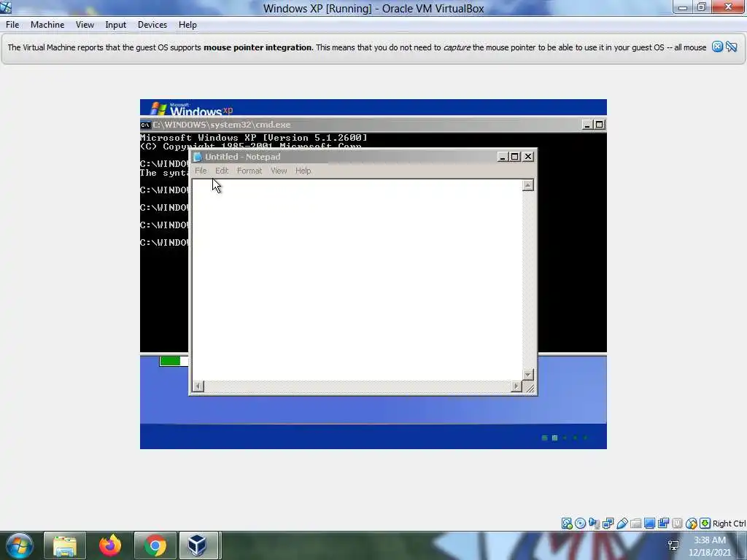Open Notepad's View menu
Screen dimensions: 747x560
point(279,171)
